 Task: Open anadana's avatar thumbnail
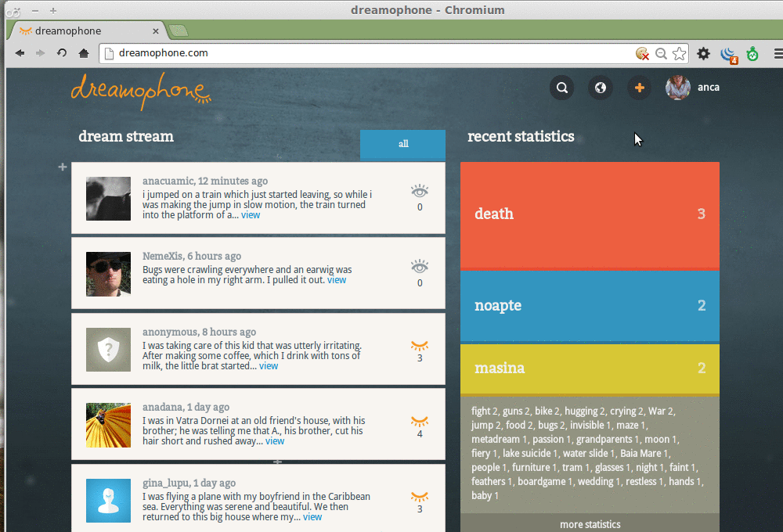tap(108, 425)
